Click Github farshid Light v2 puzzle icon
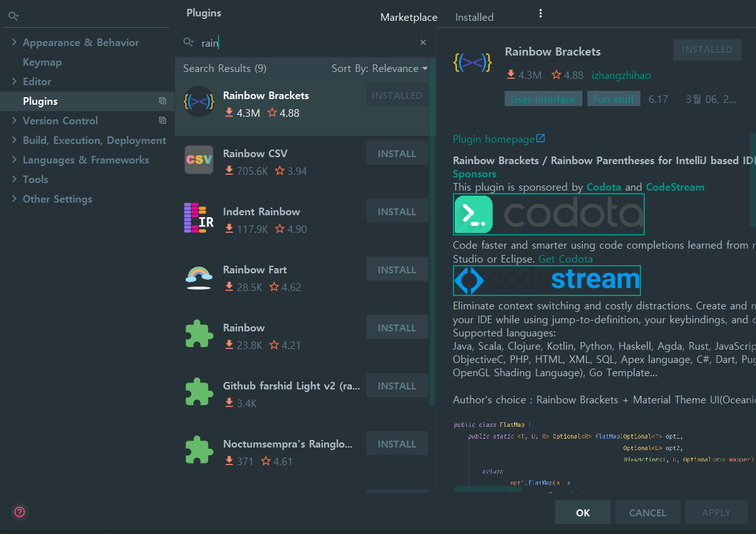756x534 pixels. [199, 391]
